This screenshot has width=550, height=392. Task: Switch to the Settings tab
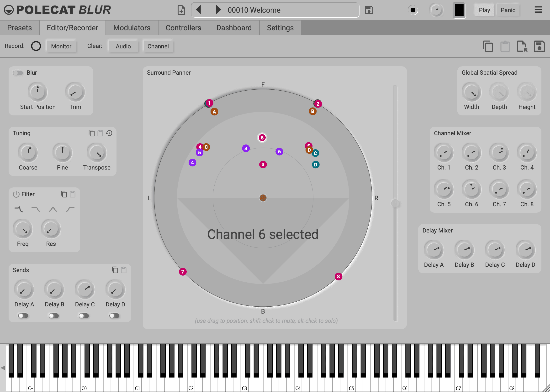tap(280, 28)
